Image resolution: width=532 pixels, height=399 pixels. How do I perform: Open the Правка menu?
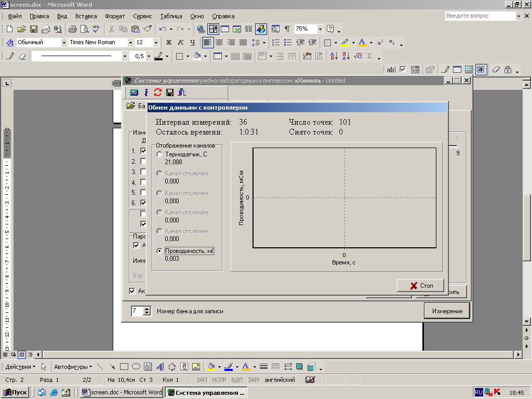tap(39, 16)
